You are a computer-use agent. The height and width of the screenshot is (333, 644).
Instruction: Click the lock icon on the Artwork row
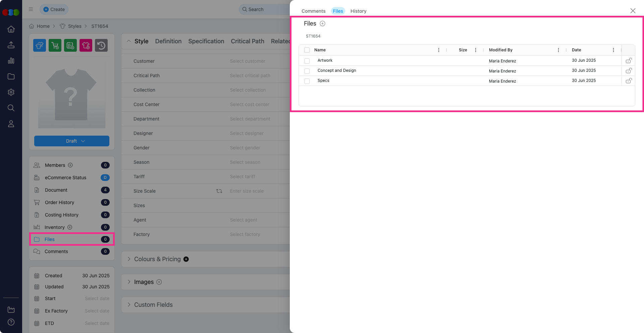(x=629, y=61)
